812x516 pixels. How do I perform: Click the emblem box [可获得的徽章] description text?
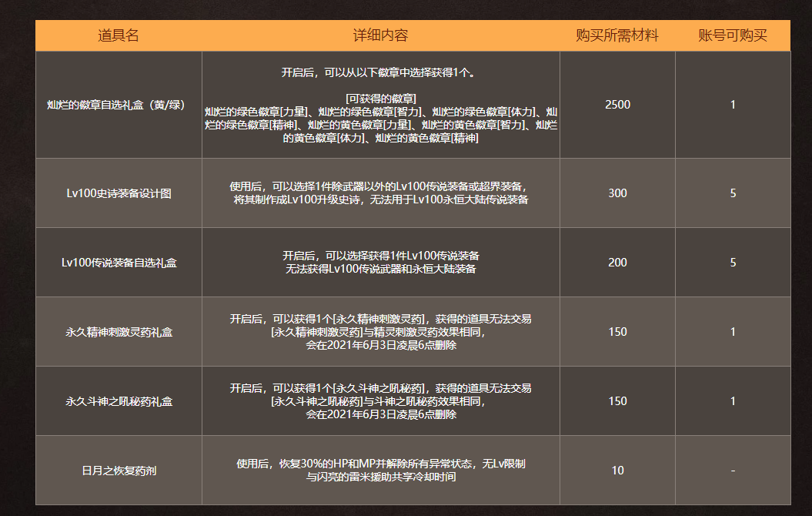click(x=380, y=98)
